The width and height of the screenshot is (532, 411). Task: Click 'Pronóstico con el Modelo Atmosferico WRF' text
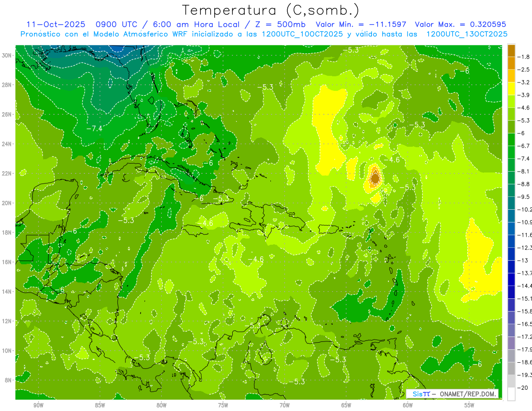[x=104, y=34]
